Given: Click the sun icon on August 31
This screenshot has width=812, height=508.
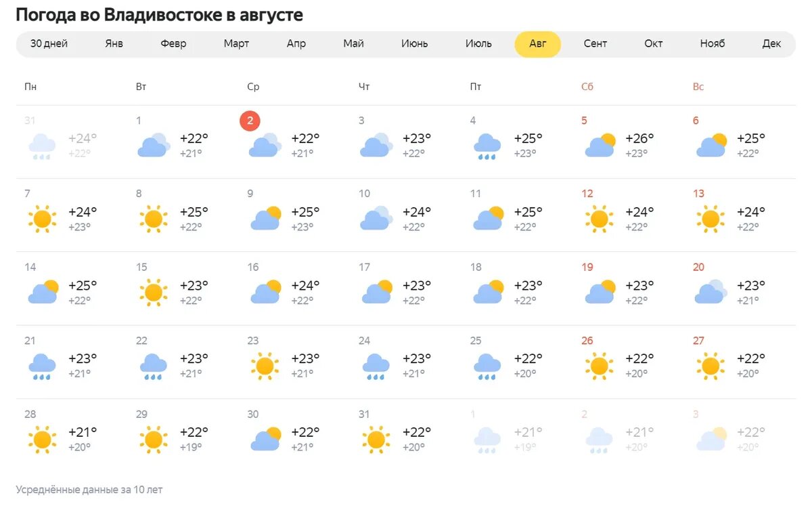Looking at the screenshot, I should (x=376, y=439).
